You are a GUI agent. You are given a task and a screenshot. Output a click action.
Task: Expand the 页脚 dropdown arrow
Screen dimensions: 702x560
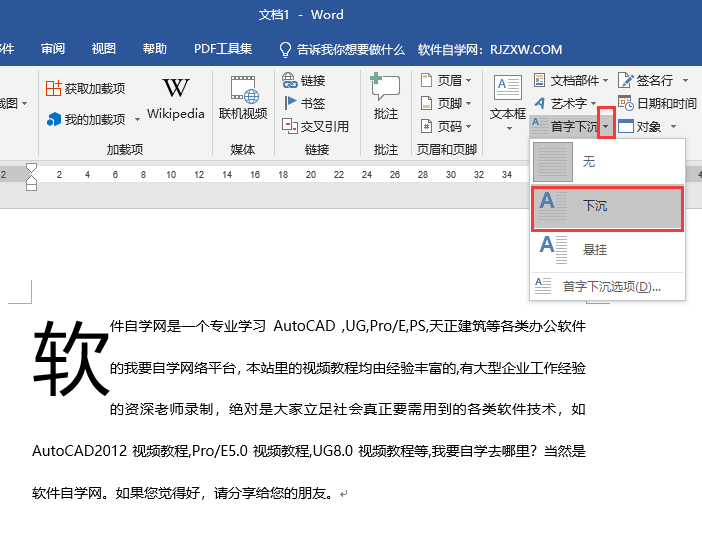point(468,103)
